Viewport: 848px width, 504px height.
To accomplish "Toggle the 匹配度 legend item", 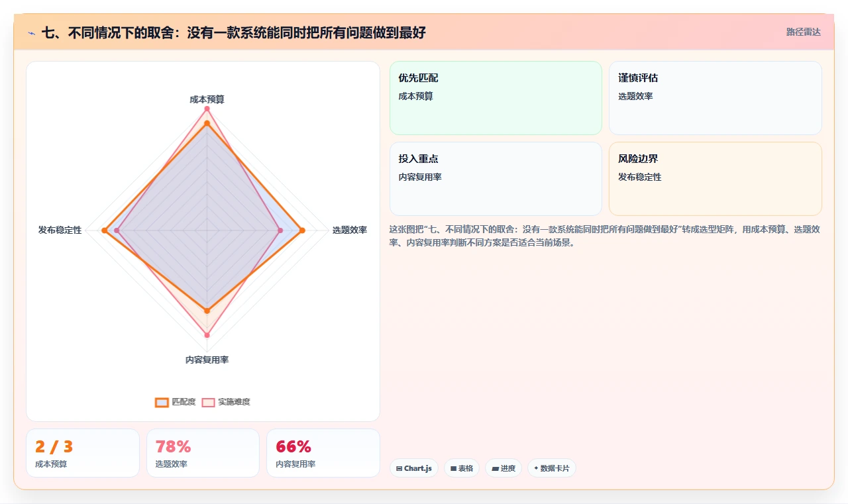I will coord(176,402).
